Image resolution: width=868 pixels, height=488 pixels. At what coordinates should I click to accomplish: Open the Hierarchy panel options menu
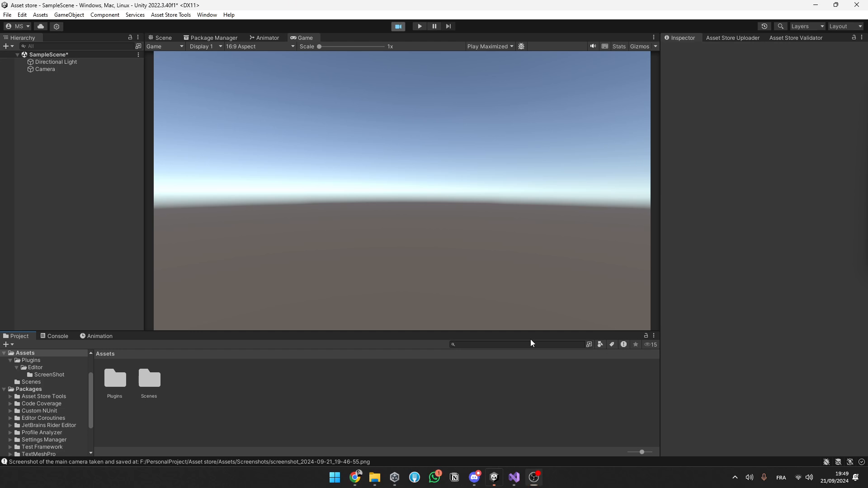(x=138, y=38)
